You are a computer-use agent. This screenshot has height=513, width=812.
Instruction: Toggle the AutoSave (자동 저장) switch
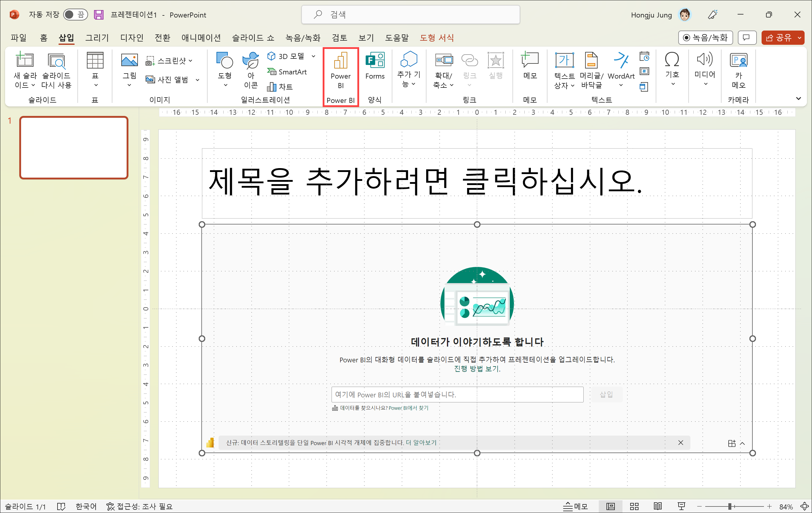75,15
